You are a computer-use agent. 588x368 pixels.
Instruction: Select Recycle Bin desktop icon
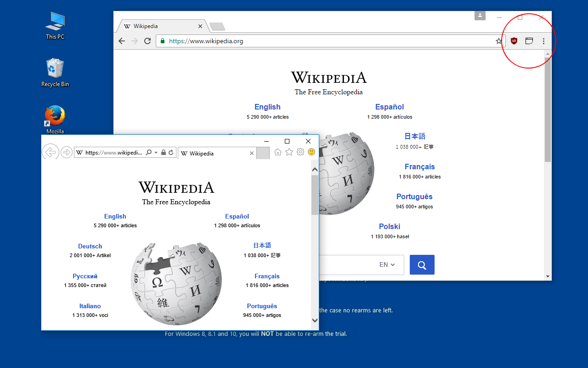[55, 72]
